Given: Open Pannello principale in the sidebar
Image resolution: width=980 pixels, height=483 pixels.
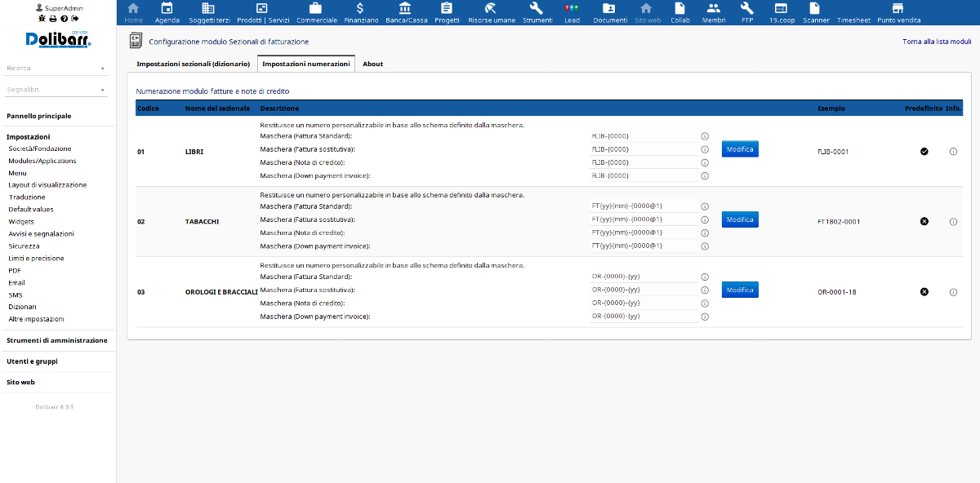Looking at the screenshot, I should pos(39,116).
